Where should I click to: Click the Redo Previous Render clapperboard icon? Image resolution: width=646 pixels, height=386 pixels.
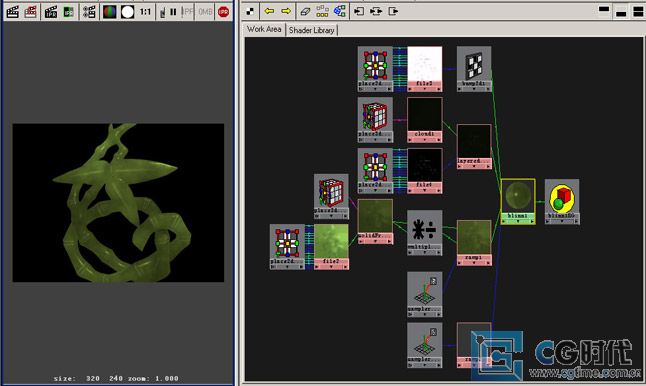tap(12, 12)
